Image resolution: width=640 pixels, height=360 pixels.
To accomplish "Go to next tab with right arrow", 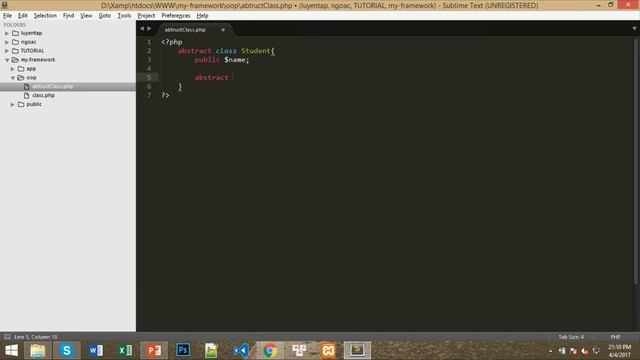I will pos(149,29).
